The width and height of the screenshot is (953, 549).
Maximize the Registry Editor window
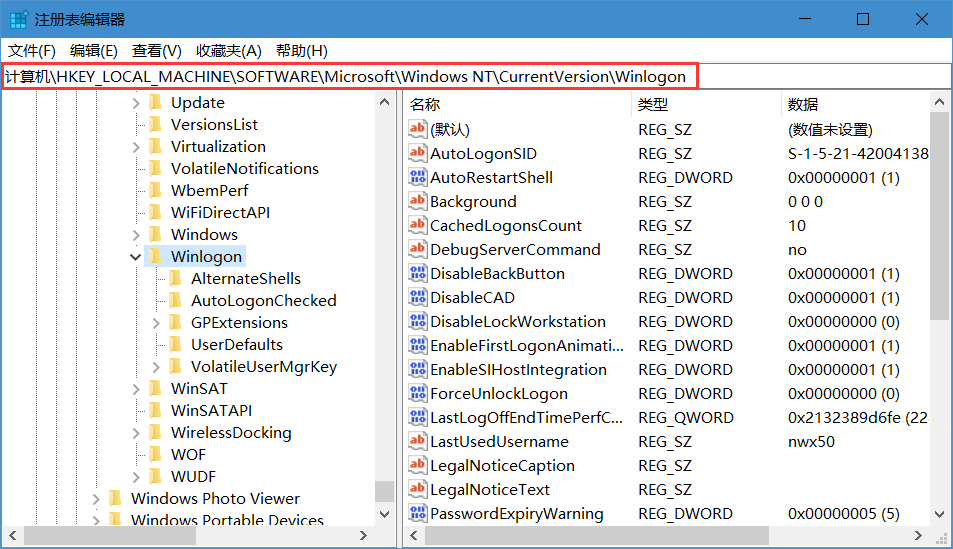pyautogui.click(x=862, y=19)
